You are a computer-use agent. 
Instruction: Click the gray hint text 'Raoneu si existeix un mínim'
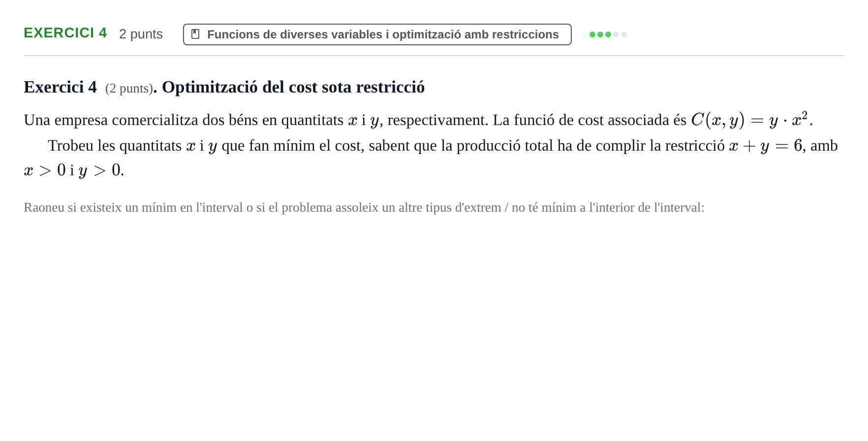tap(364, 208)
